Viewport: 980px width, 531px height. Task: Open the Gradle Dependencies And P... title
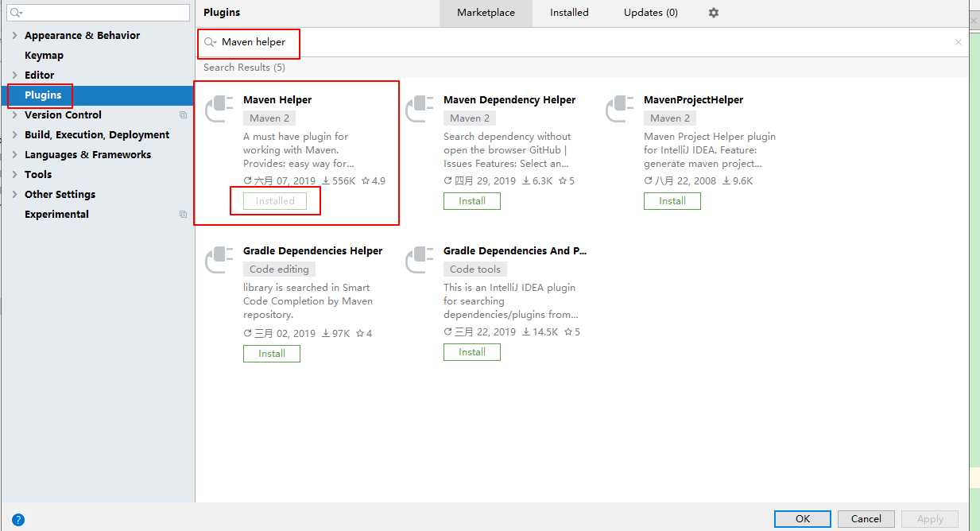point(515,251)
